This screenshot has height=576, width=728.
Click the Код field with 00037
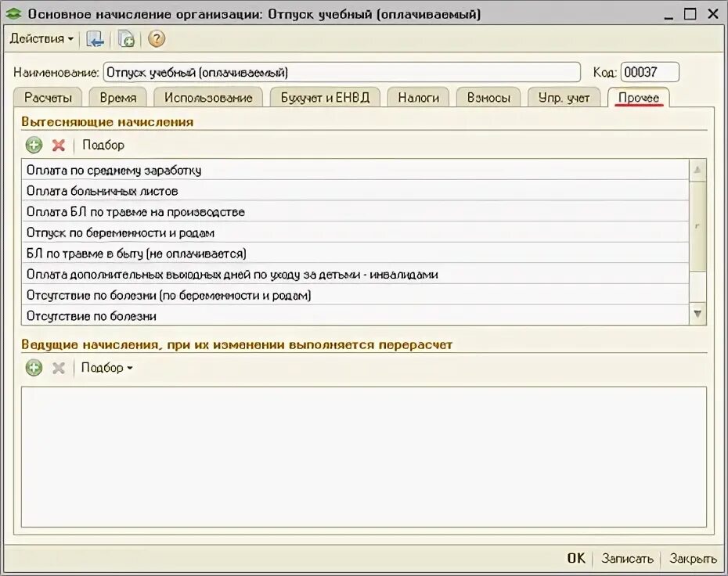[x=650, y=73]
